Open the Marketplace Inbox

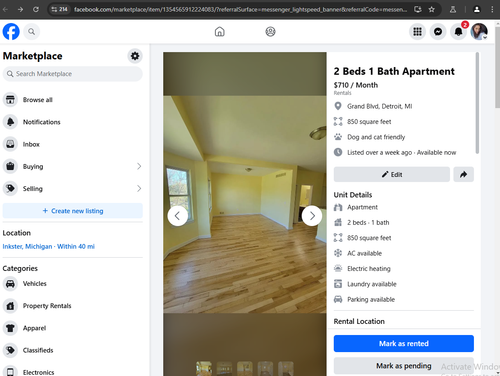coord(73,144)
